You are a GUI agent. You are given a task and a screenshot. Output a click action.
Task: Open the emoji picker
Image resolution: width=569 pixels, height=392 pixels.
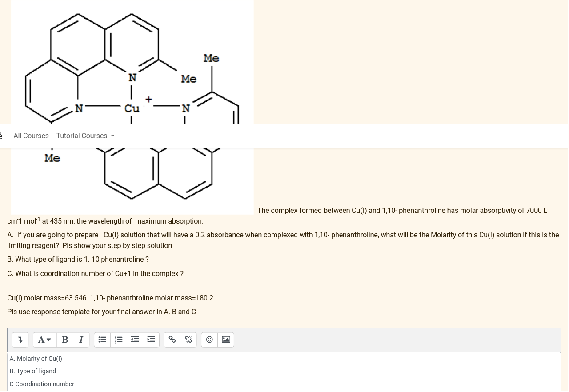click(x=209, y=340)
